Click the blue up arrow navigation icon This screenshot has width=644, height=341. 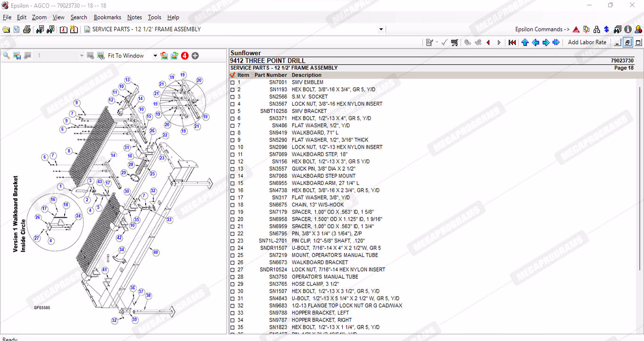pos(525,42)
